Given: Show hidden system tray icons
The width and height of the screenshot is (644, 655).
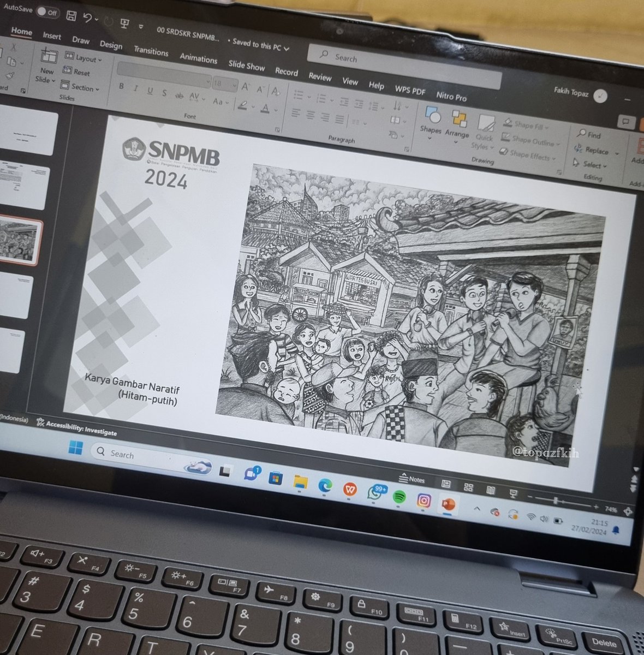Looking at the screenshot, I should 477,508.
